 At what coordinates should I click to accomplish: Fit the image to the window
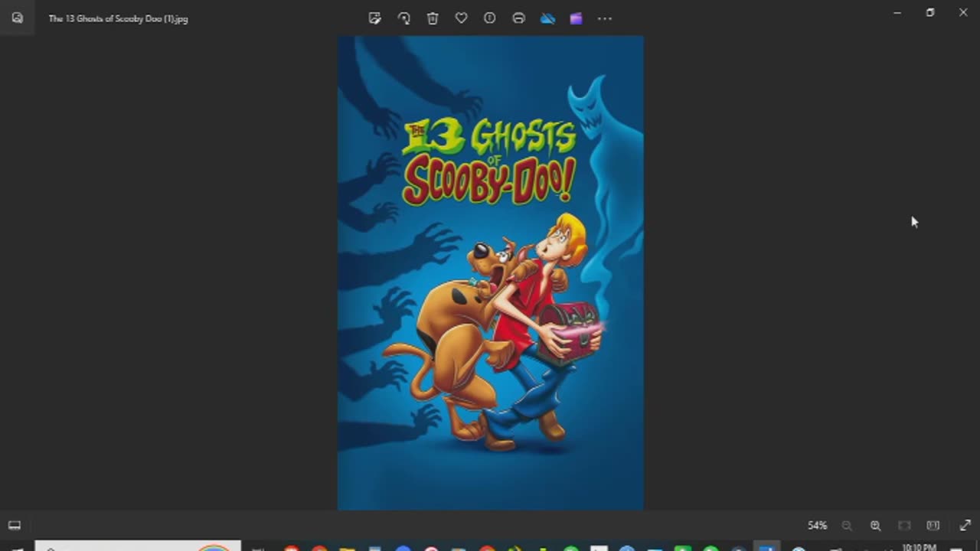click(x=904, y=526)
